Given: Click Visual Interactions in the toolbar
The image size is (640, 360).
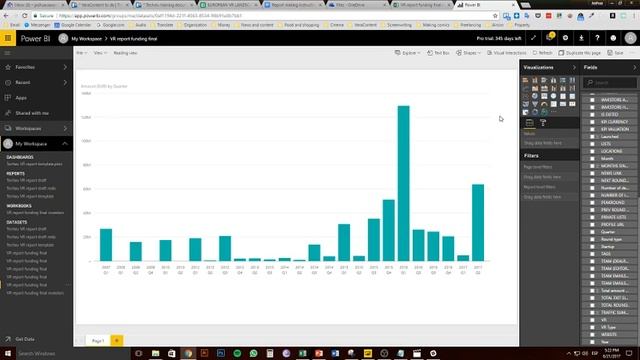Looking at the screenshot, I should click(507, 53).
